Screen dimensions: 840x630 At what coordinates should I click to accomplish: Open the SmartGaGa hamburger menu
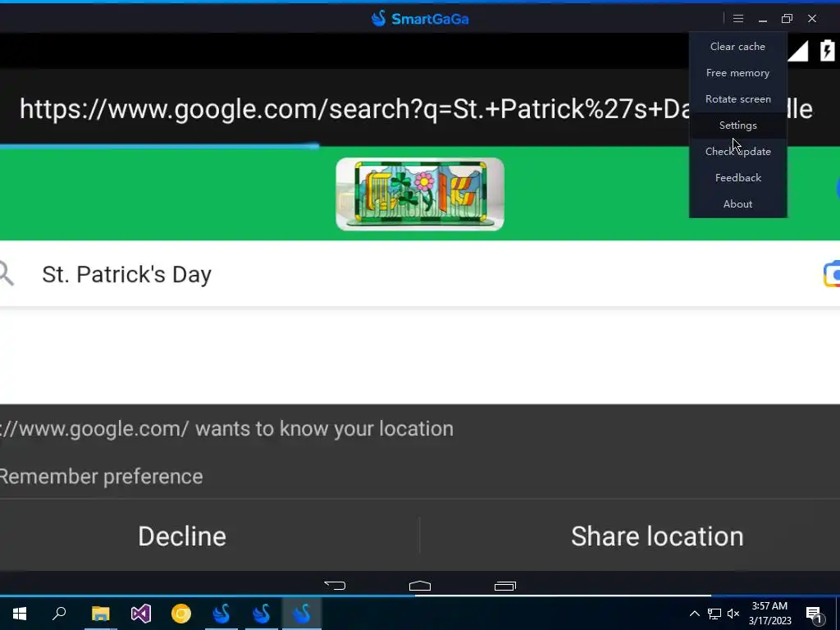pos(738,19)
